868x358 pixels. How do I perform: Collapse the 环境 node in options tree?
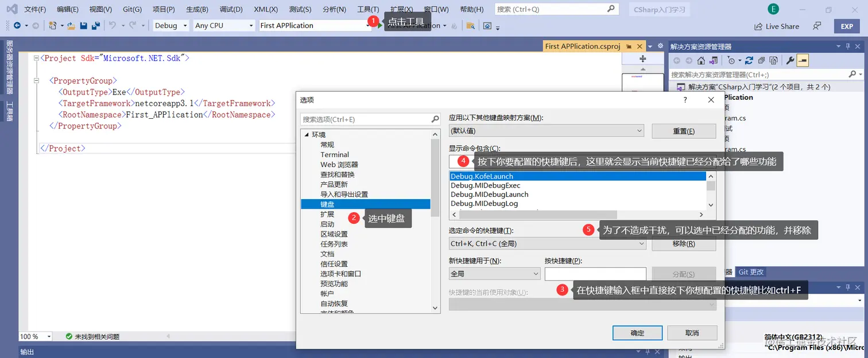pyautogui.click(x=307, y=135)
